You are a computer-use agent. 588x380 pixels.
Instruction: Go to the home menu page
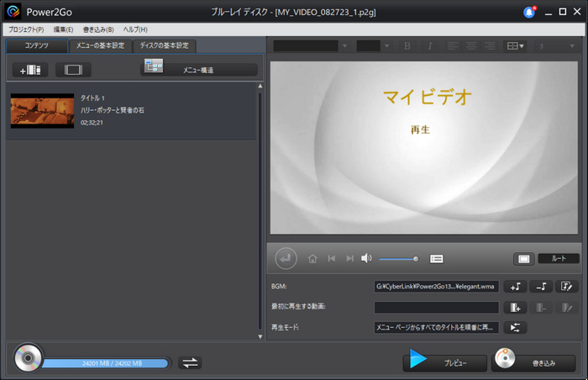(x=312, y=258)
